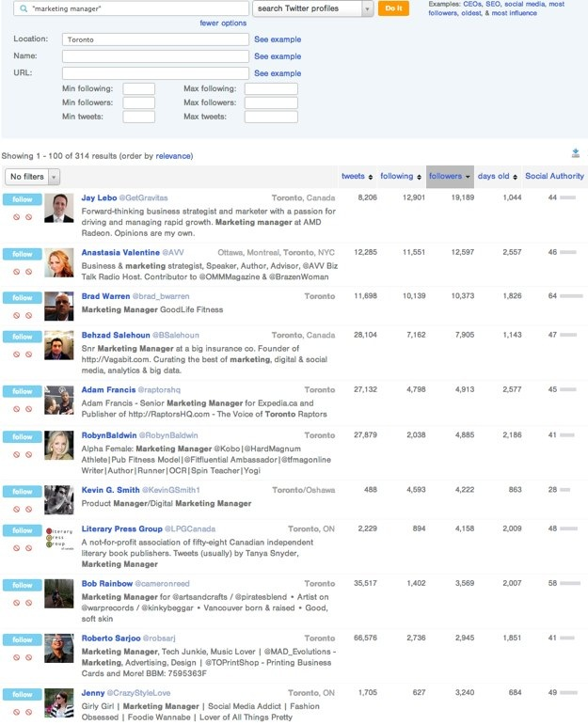Sort by the Social Authority column header
The width and height of the screenshot is (588, 725).
554,176
